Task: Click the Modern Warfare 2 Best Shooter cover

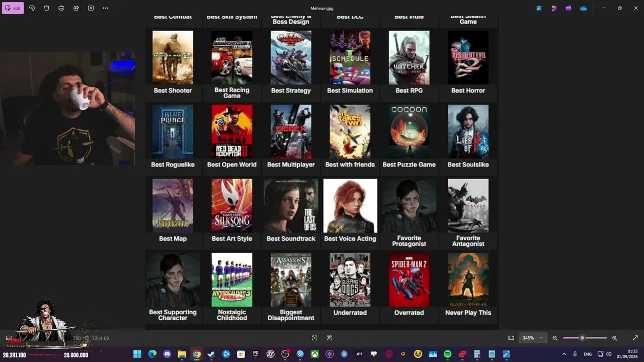Action: [173, 57]
